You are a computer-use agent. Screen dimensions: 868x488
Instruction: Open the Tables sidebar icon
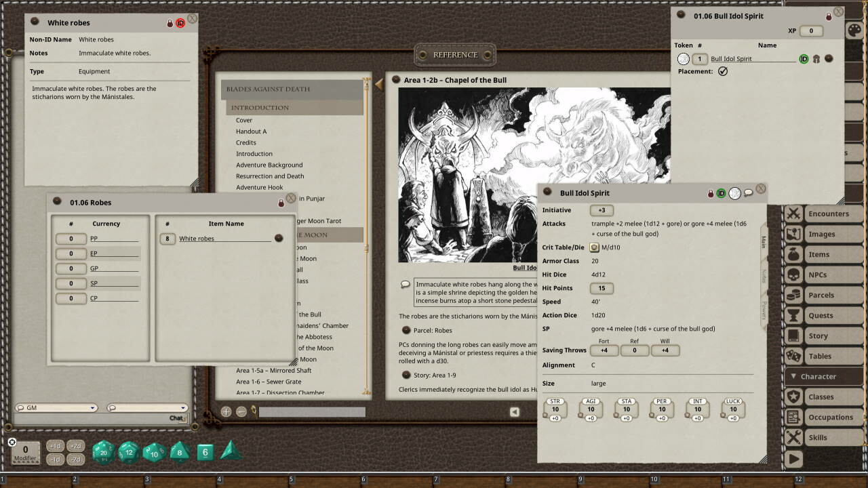click(793, 356)
